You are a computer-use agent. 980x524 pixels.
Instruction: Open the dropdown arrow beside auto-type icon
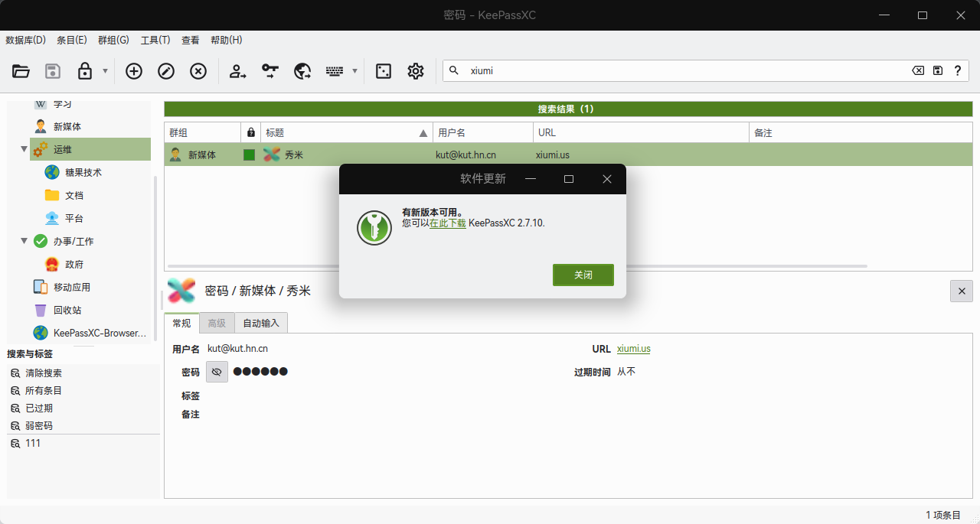click(354, 71)
